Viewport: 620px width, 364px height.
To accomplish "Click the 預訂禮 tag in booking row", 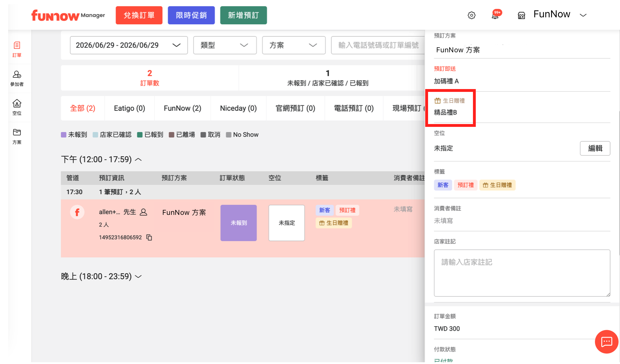I will point(347,210).
